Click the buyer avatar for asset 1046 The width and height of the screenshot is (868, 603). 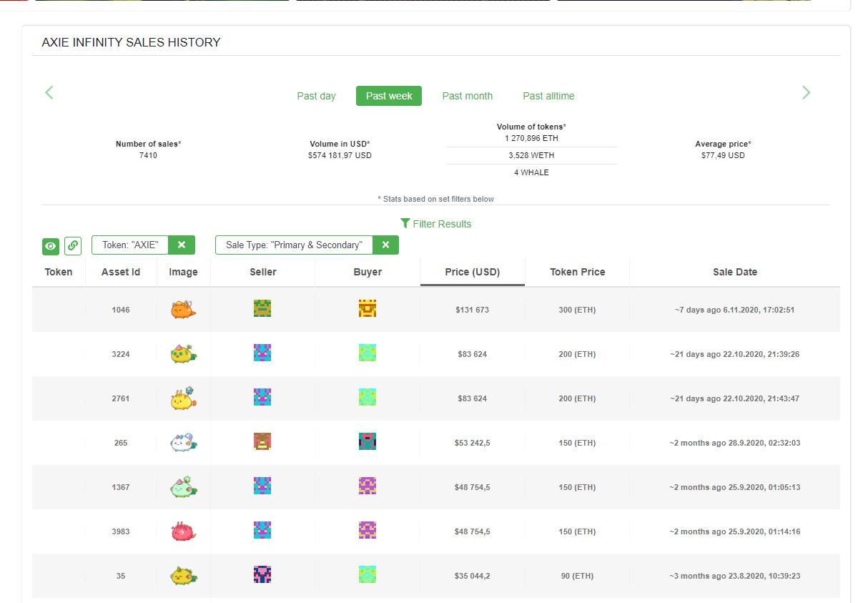(x=368, y=308)
